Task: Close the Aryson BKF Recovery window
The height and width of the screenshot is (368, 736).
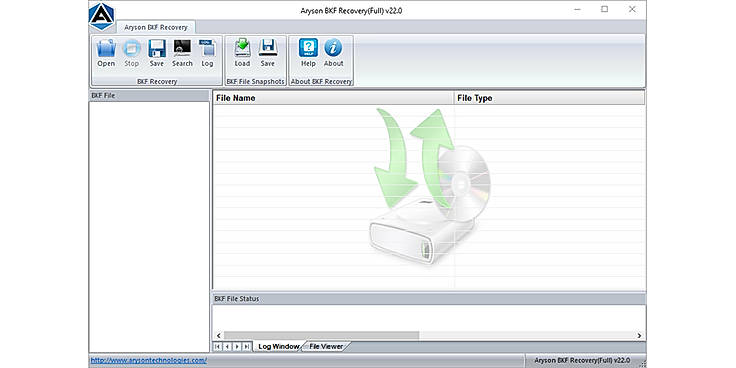Action: [x=632, y=9]
